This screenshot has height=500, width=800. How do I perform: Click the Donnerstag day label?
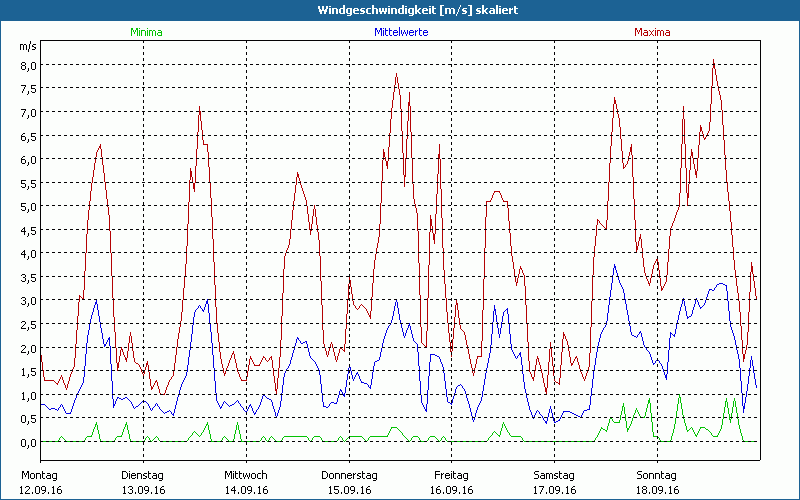pyautogui.click(x=349, y=476)
